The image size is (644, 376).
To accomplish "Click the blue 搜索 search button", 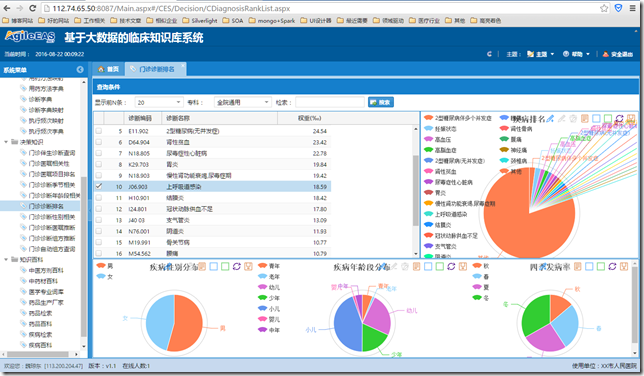I will (x=381, y=102).
